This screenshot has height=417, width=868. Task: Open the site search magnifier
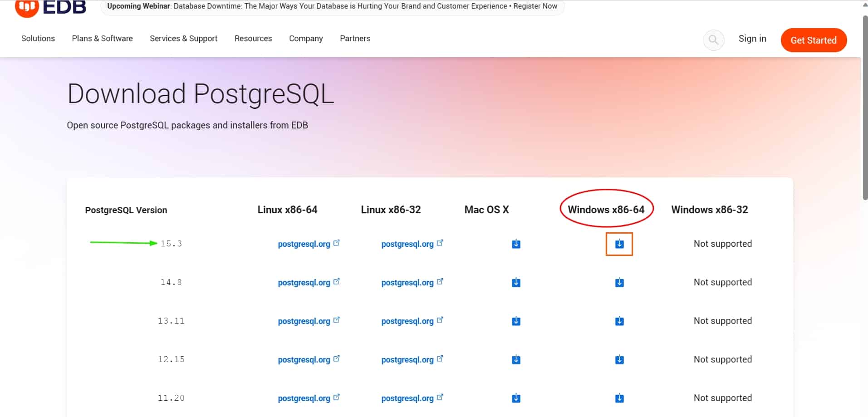pyautogui.click(x=713, y=40)
